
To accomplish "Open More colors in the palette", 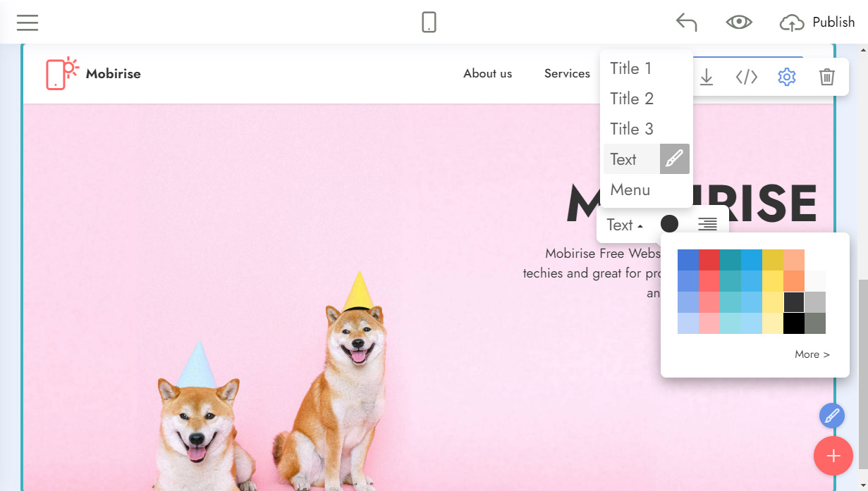I will [x=812, y=354].
